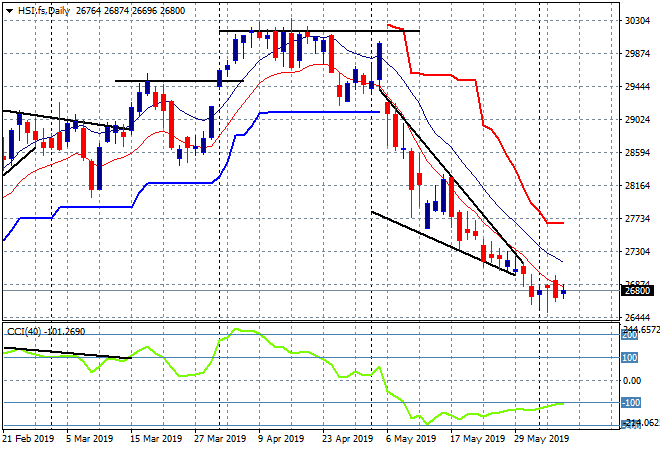The width and height of the screenshot is (660, 450).
Task: Select the black horizontal line near 29444
Action: 179,80
